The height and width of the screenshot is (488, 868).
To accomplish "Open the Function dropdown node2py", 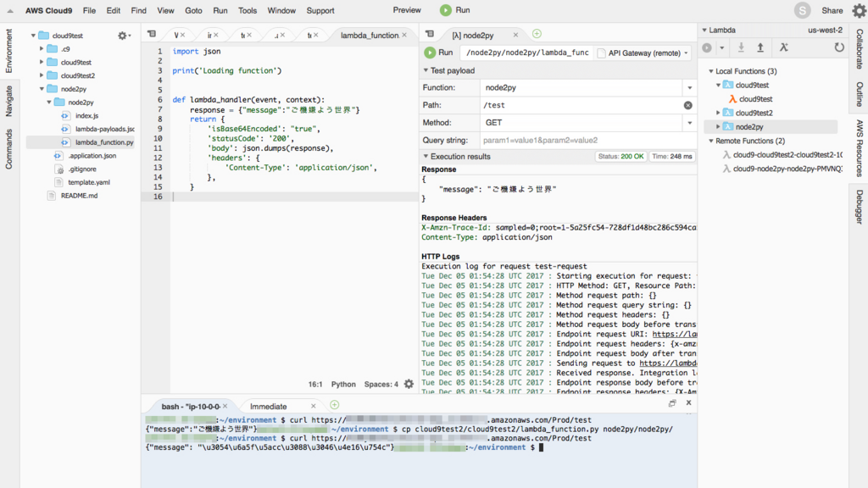I will click(x=690, y=87).
